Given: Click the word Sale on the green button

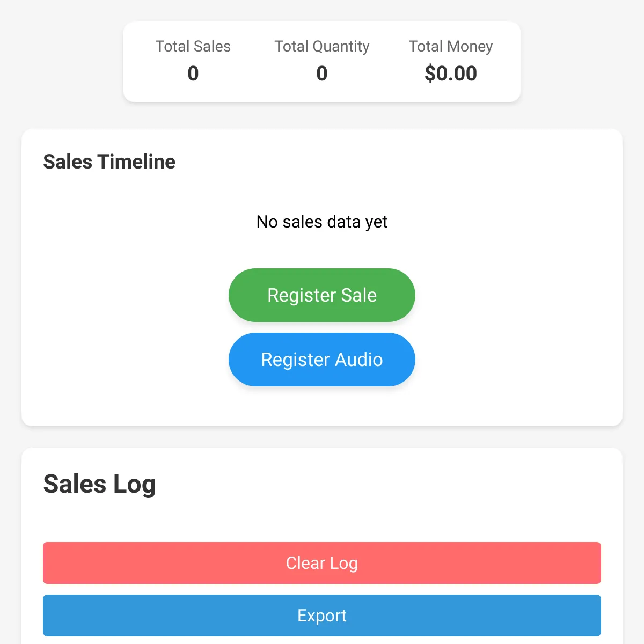Looking at the screenshot, I should click(x=358, y=295).
